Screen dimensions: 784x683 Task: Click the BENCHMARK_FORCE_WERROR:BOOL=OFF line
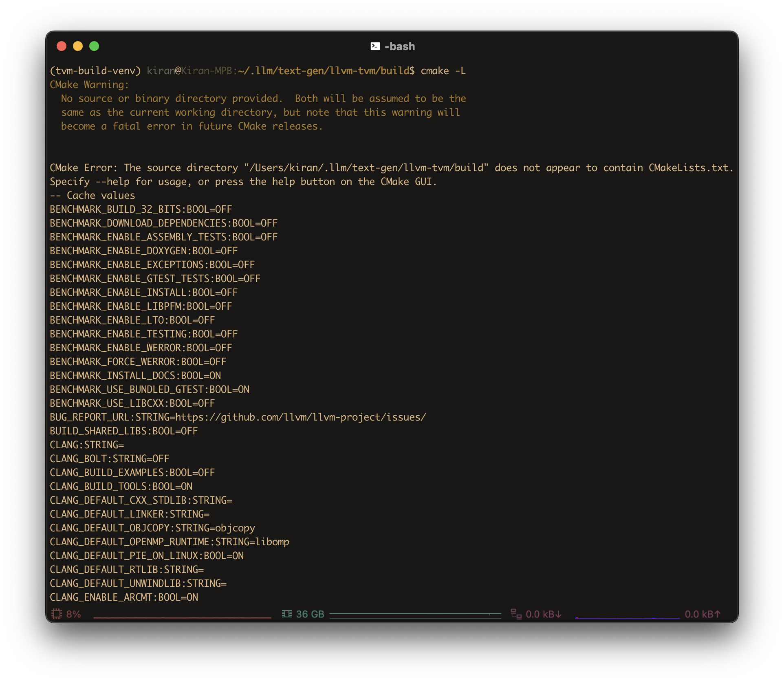138,362
